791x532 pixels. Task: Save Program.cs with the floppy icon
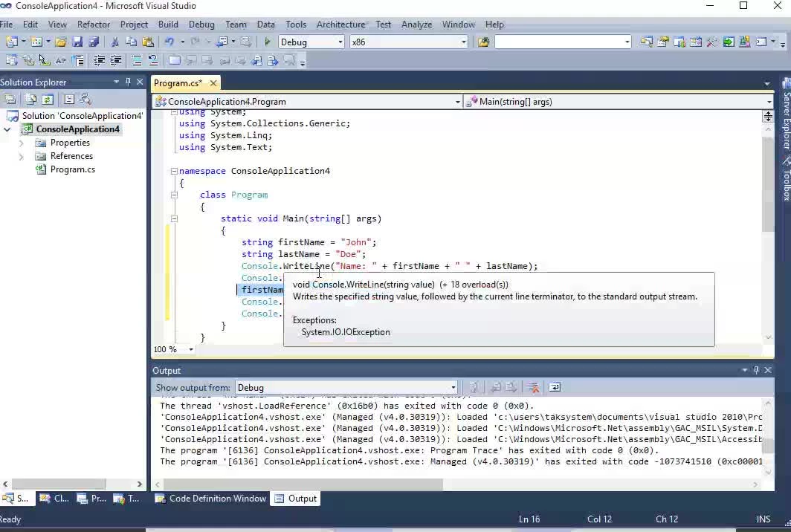(77, 42)
